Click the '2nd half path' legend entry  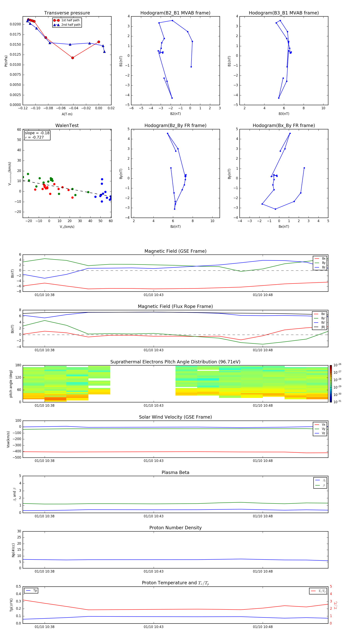tap(67, 25)
